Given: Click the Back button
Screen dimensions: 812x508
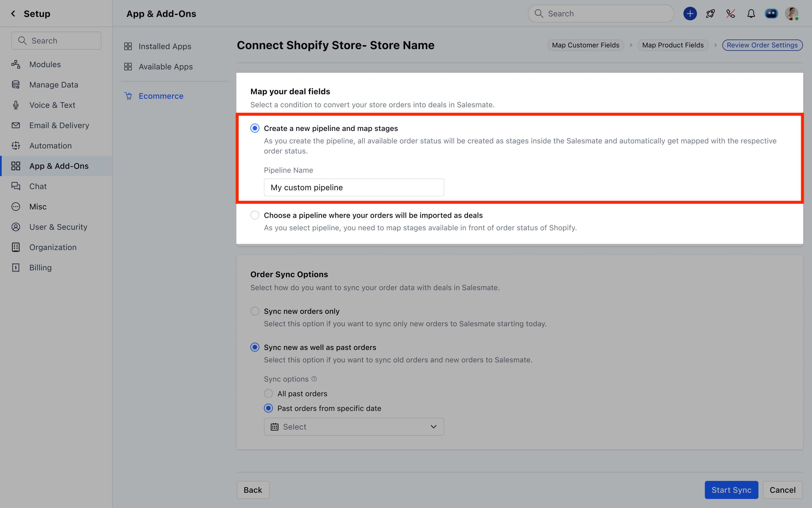Looking at the screenshot, I should click(253, 490).
